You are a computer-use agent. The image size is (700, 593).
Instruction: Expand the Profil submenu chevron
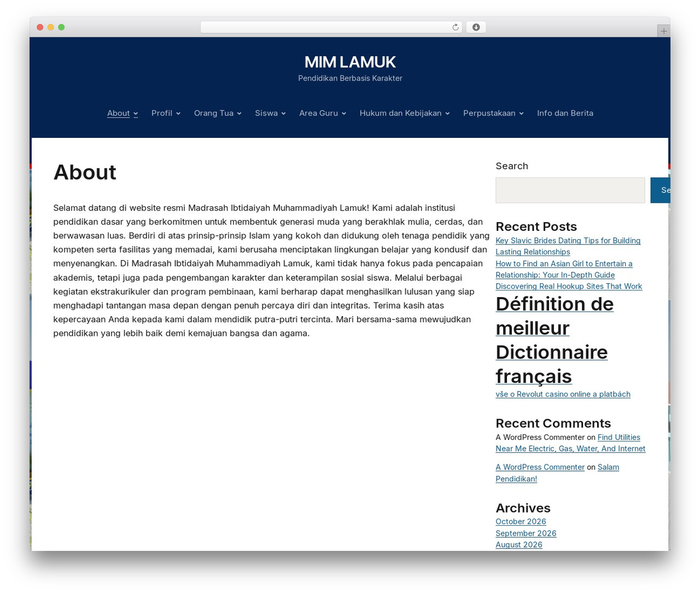click(178, 114)
